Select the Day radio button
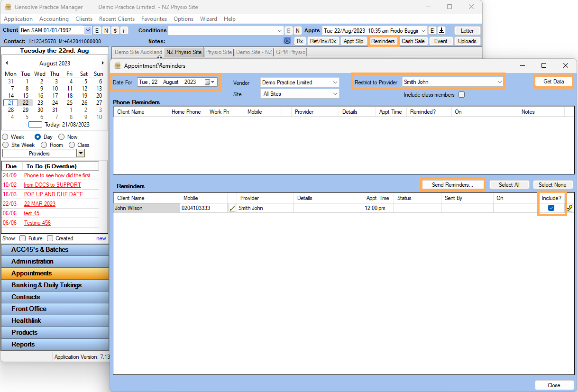Viewport: 578px width, 392px height. [38, 137]
